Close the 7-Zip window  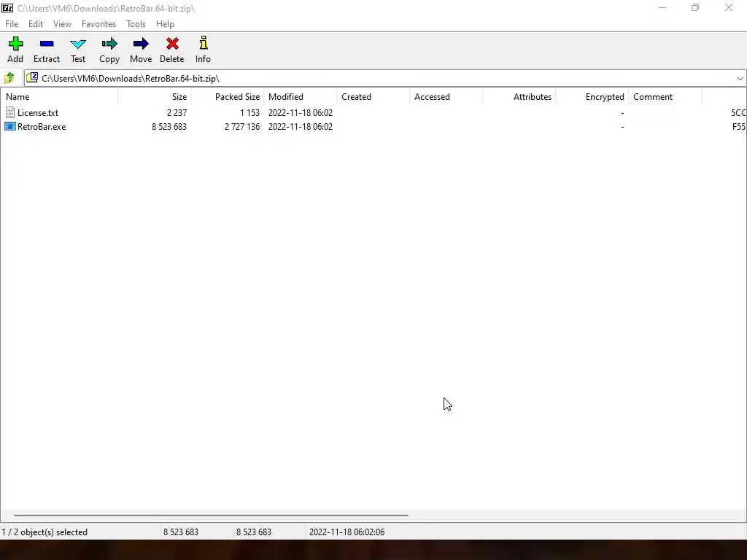coord(729,7)
